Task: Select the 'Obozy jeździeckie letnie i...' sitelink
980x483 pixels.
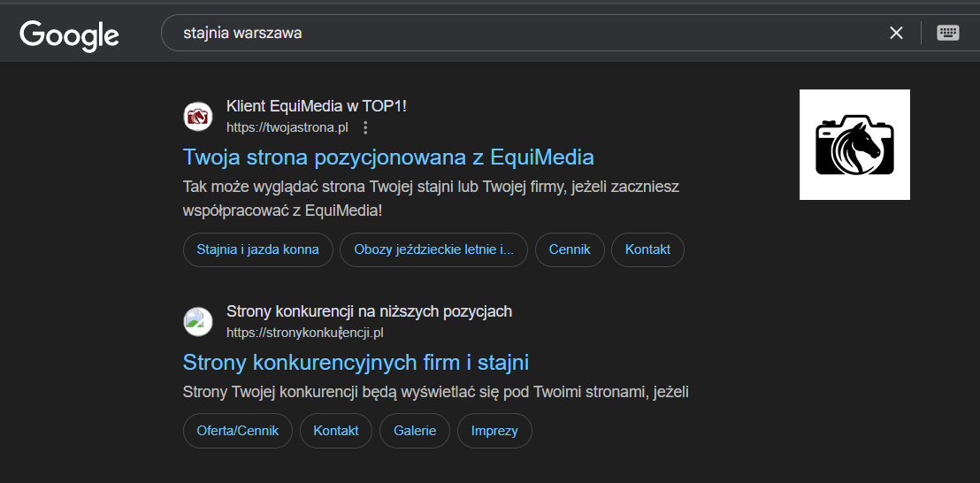Action: pyautogui.click(x=433, y=249)
